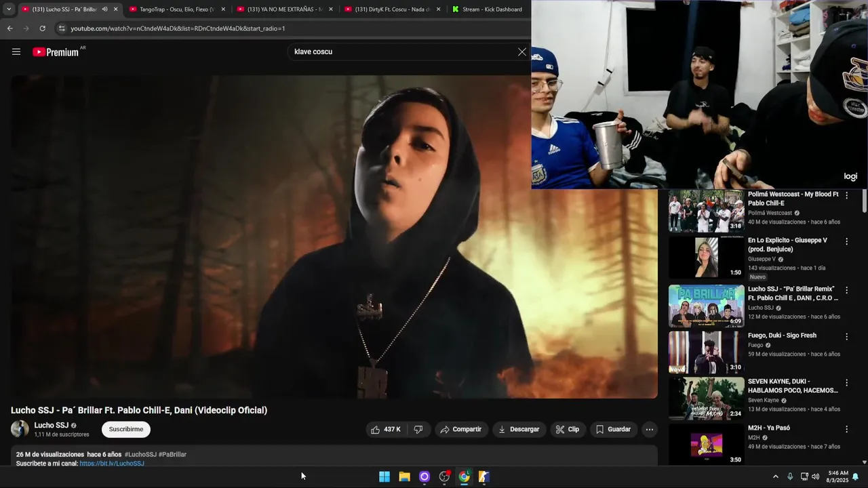The image size is (868, 488).
Task: Open site information icon in the address bar
Action: [x=62, y=28]
